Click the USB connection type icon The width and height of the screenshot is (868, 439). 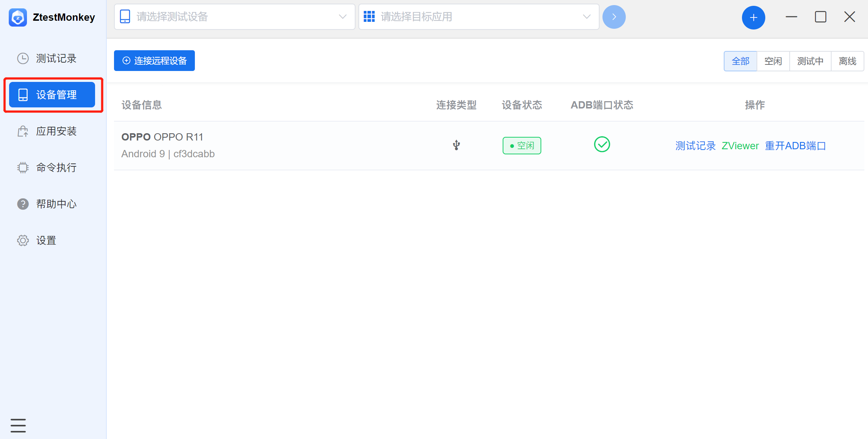point(456,145)
